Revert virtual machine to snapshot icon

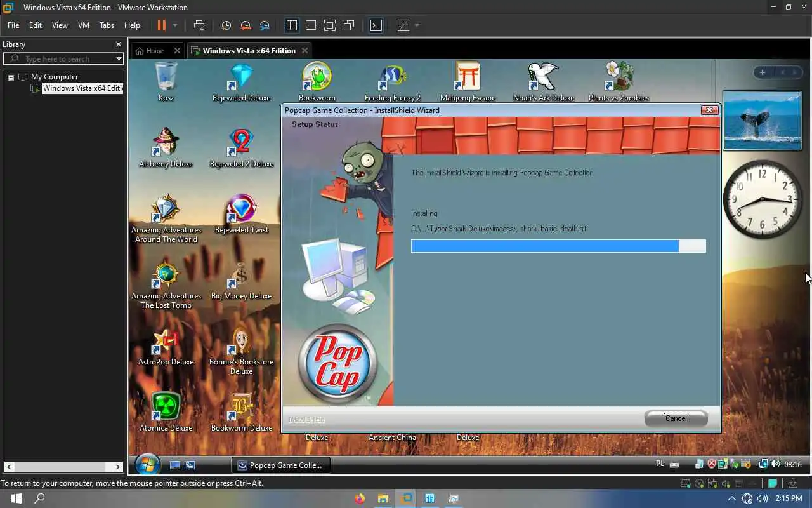pos(246,25)
